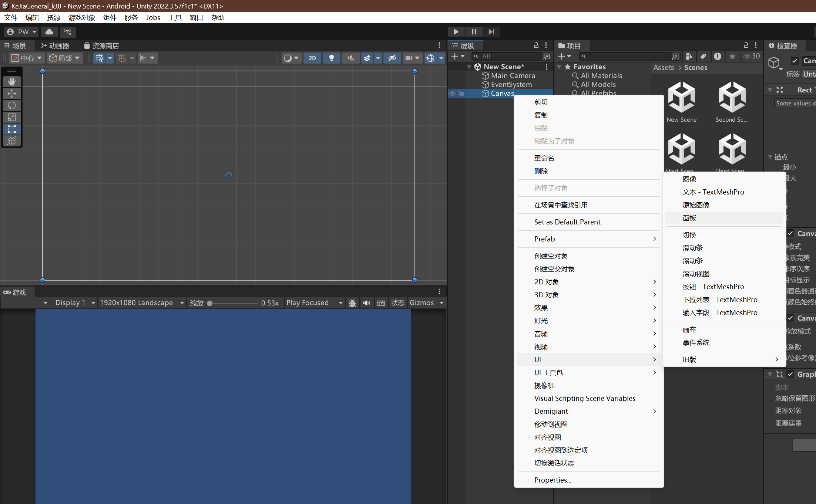Mute audio in Game view

point(366,303)
